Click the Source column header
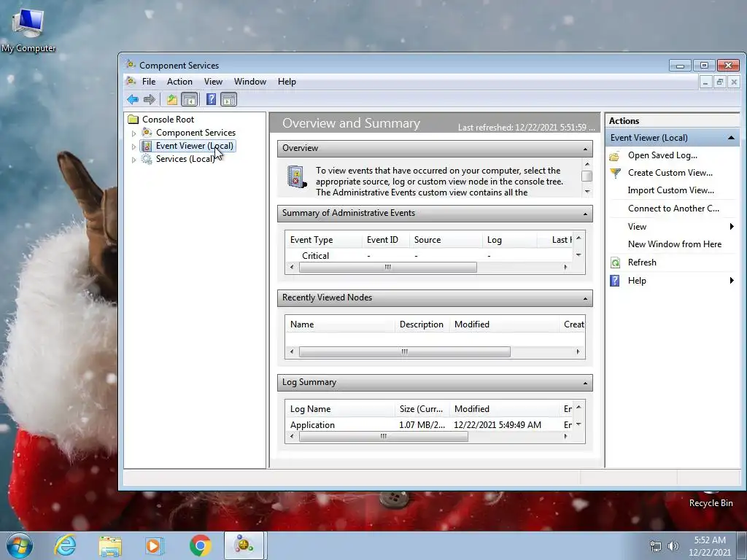 pos(446,240)
